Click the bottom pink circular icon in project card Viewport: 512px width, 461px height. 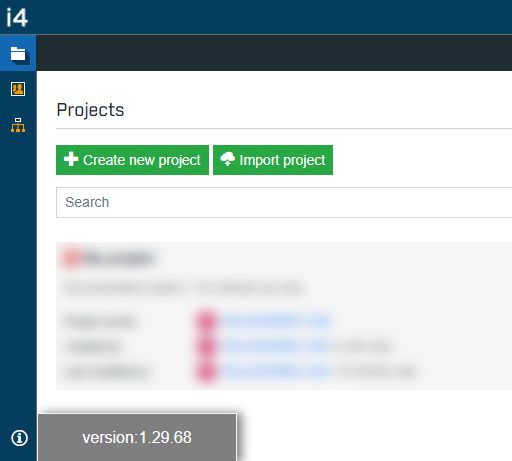(x=207, y=371)
